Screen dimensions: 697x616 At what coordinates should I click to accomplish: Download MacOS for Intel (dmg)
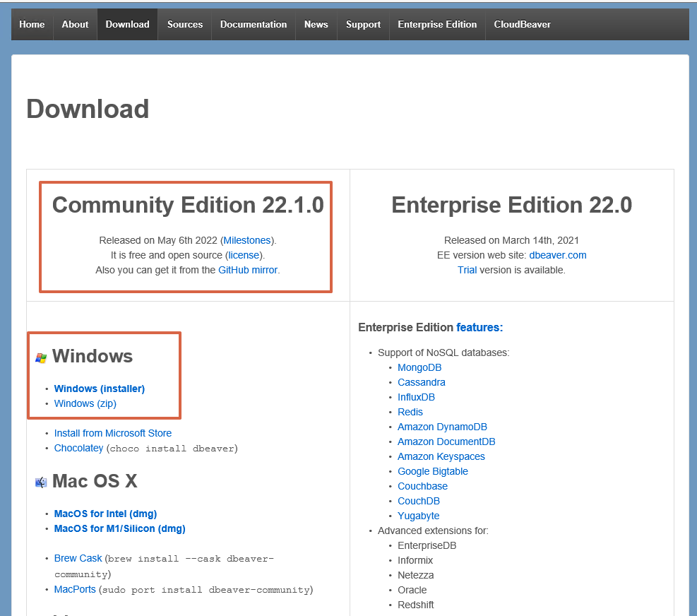tap(105, 514)
